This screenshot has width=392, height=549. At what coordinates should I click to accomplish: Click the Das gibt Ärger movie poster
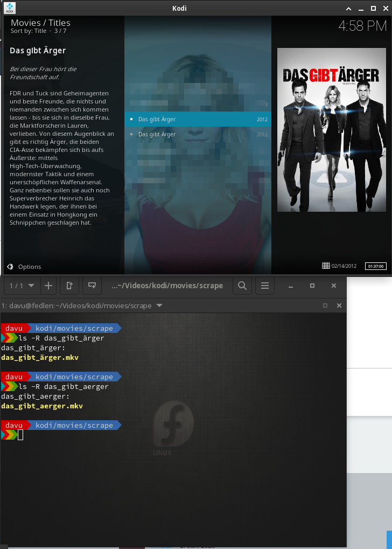click(x=332, y=130)
